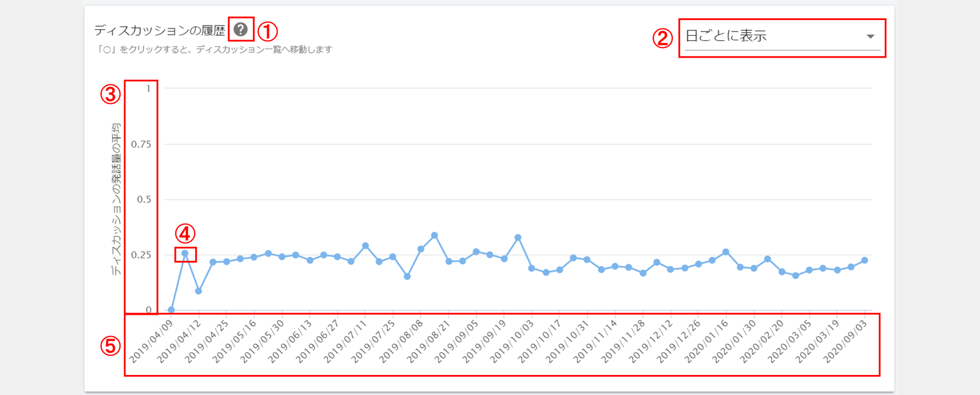Click the help question mark icon
980x395 pixels.
[x=240, y=29]
